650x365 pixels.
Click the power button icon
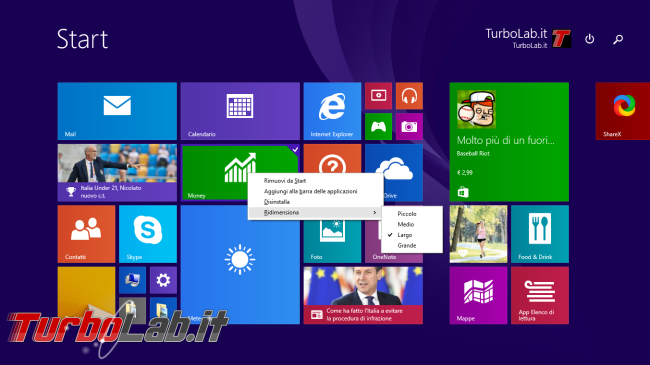[589, 39]
